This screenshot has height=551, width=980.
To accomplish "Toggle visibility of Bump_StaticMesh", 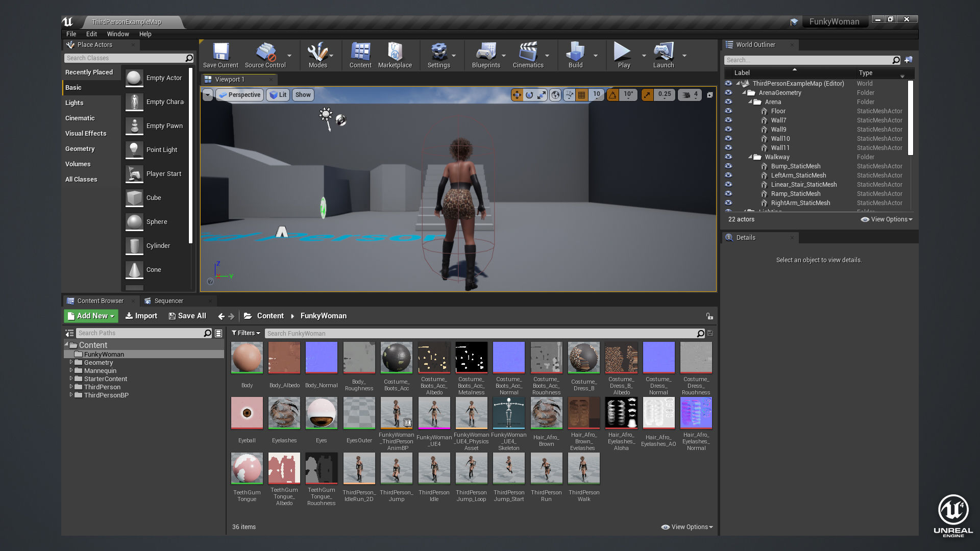I will coord(728,166).
